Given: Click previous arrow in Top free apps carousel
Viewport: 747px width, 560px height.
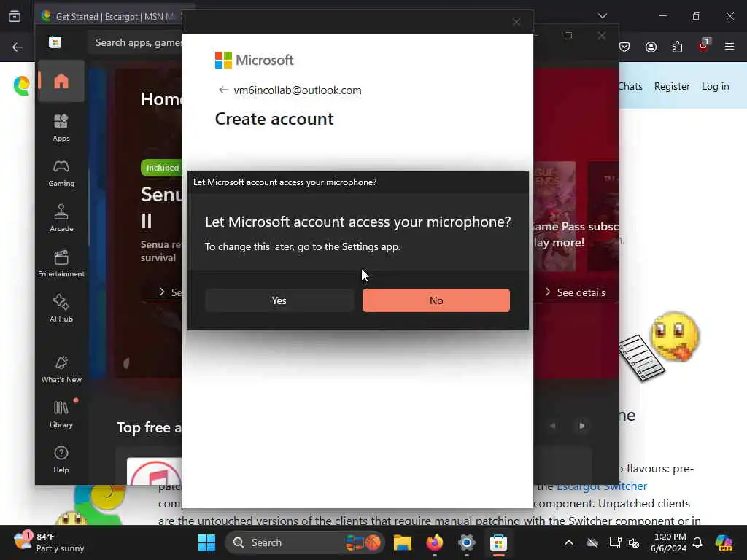Looking at the screenshot, I should click(553, 426).
